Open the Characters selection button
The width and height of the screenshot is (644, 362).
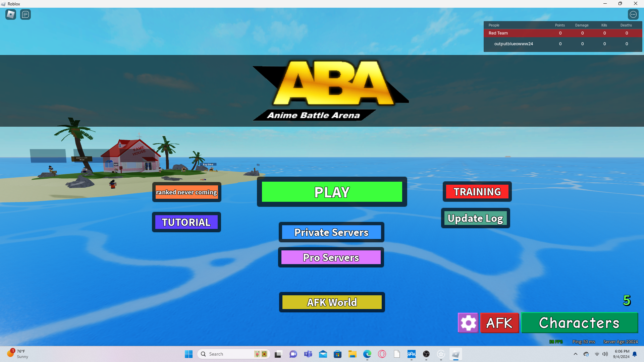click(x=579, y=323)
